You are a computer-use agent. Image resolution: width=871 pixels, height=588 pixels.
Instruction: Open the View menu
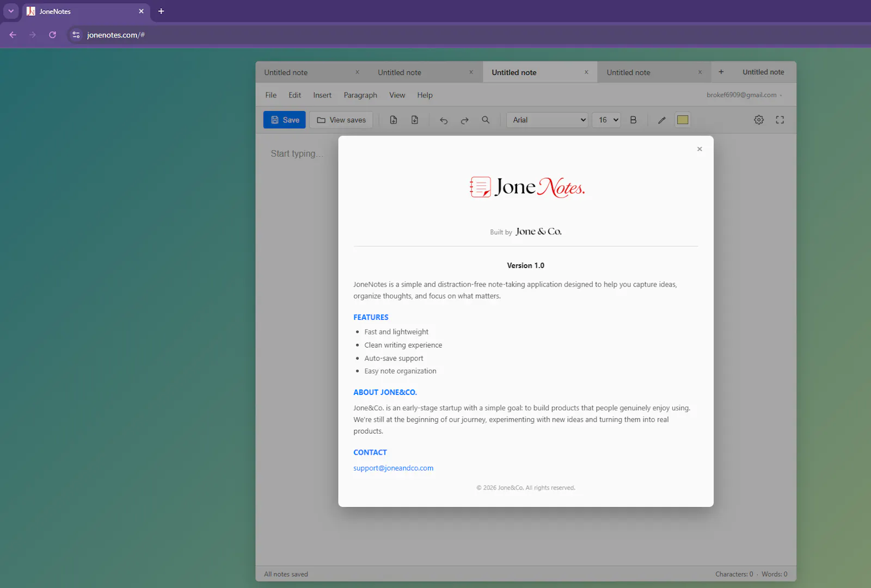tap(397, 95)
